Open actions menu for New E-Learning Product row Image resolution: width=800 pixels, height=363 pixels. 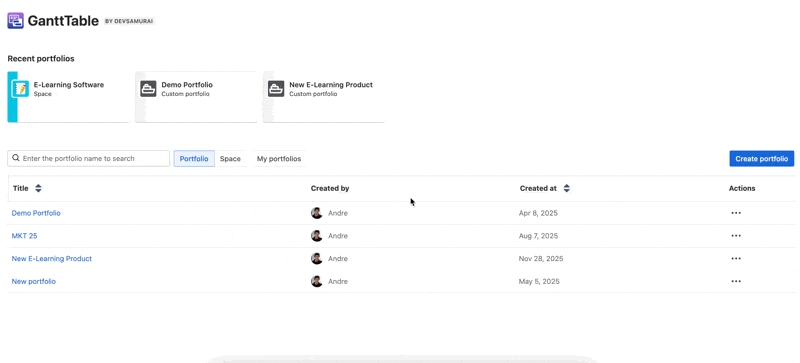click(x=736, y=258)
